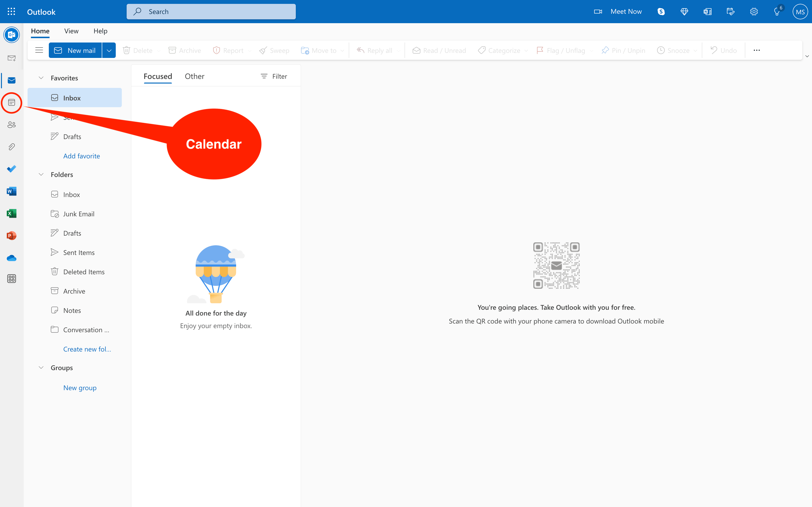This screenshot has height=507, width=812.
Task: Open the Calendar from the left sidebar
Action: tap(11, 103)
